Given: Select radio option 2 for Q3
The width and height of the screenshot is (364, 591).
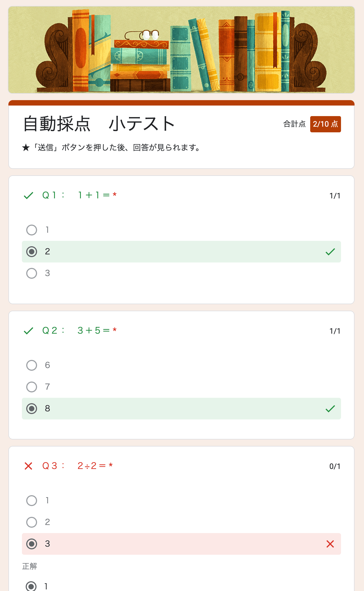Looking at the screenshot, I should point(32,522).
